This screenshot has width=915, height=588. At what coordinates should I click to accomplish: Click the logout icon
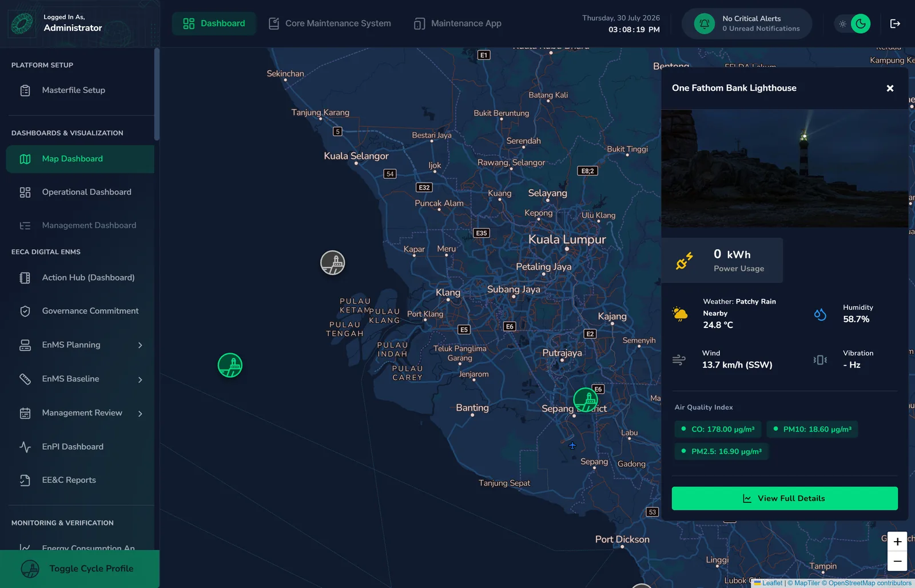[895, 23]
